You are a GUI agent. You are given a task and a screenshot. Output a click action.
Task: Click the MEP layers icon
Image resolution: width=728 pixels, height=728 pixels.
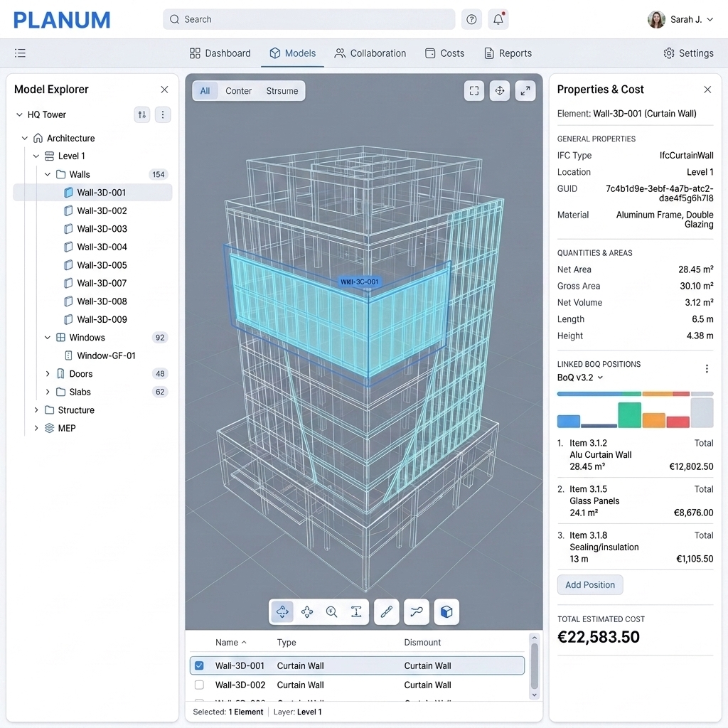click(49, 428)
